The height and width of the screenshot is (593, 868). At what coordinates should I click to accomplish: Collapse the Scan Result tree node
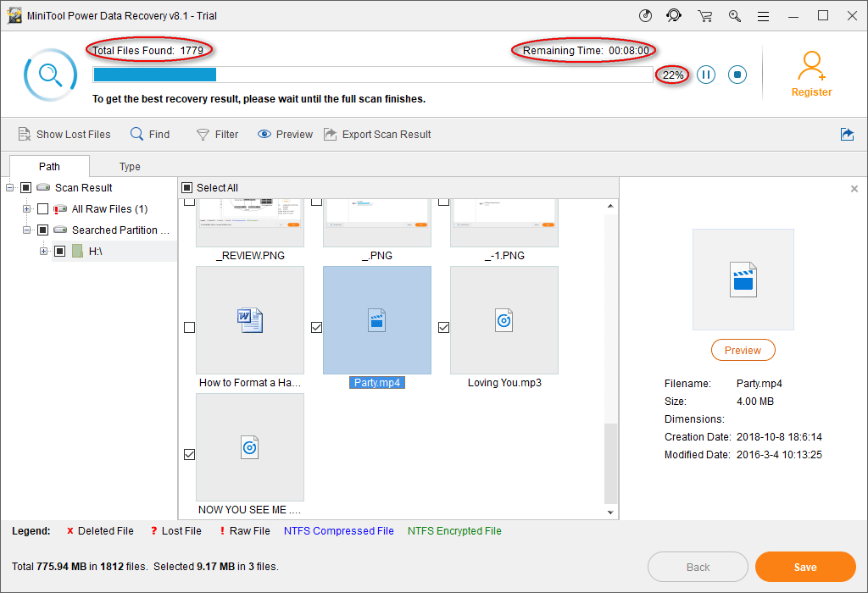click(9, 187)
